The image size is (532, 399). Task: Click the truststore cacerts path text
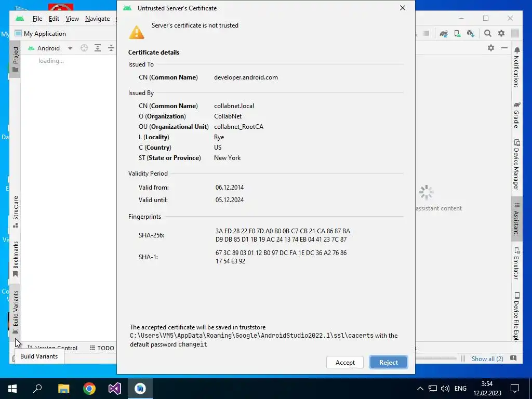(251, 336)
